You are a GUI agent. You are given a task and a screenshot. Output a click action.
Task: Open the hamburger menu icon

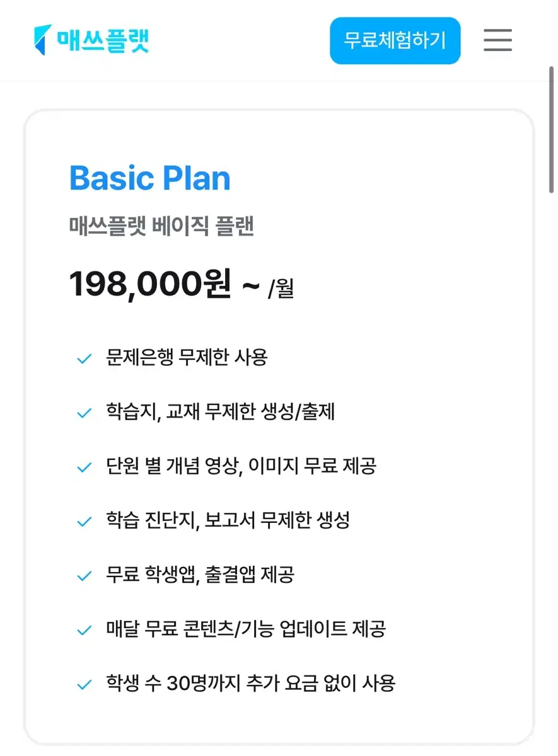(x=497, y=40)
